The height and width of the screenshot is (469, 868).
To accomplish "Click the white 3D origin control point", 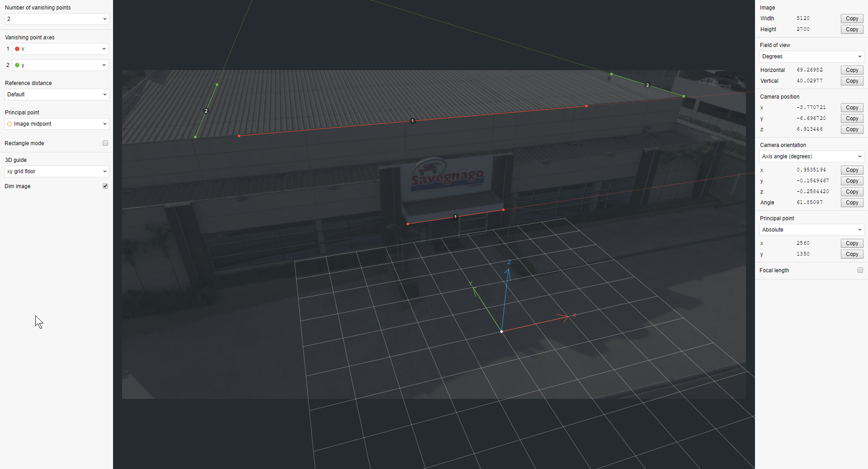I will point(501,332).
